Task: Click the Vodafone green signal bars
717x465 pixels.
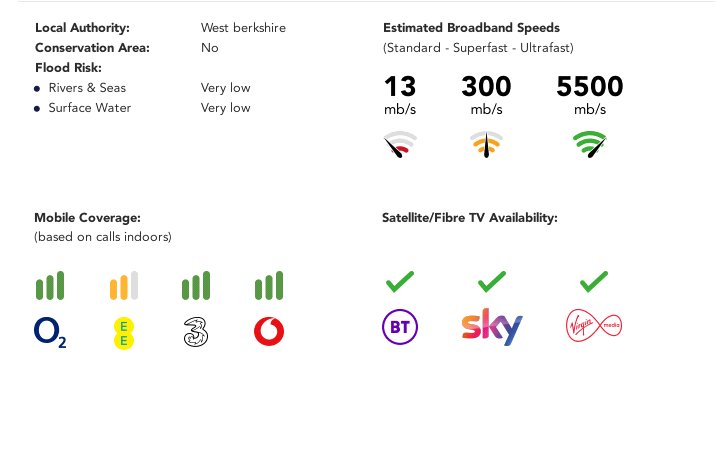Action: pyautogui.click(x=269, y=286)
